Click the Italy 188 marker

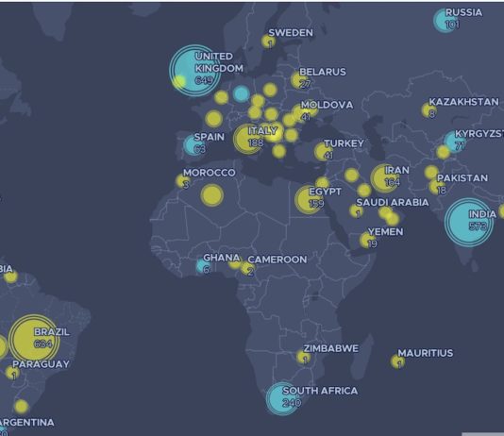coord(247,139)
